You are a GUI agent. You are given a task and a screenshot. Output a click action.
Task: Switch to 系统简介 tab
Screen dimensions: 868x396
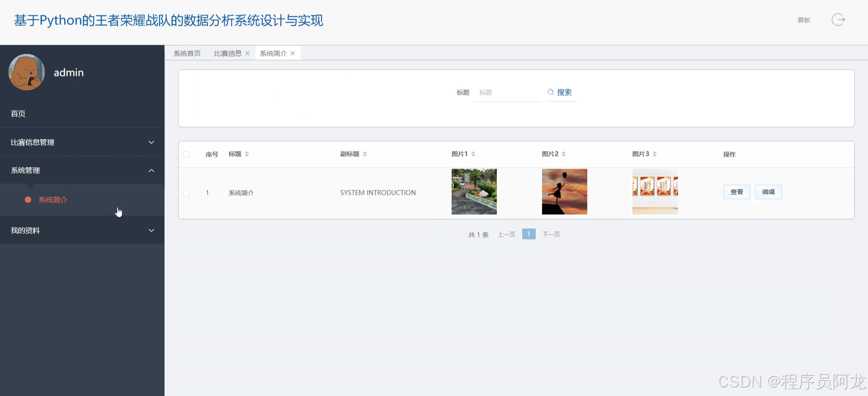click(x=273, y=53)
